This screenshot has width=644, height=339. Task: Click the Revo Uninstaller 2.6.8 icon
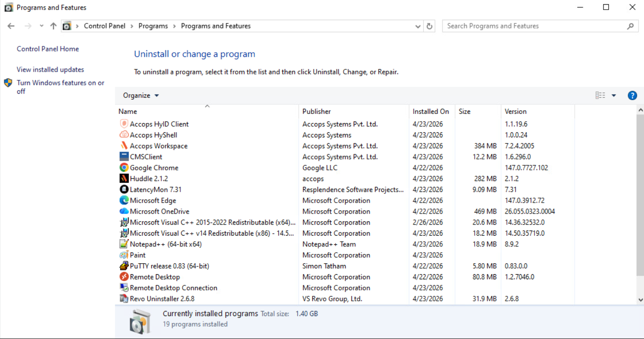124,299
